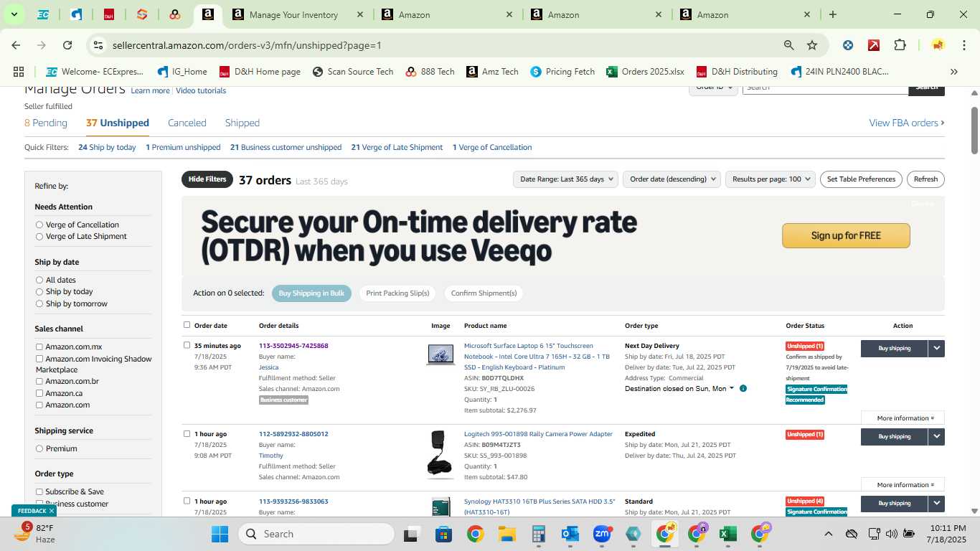Viewport: 980px width, 551px height.
Task: Open the Date Range Last 365 days dropdown
Action: tap(566, 179)
